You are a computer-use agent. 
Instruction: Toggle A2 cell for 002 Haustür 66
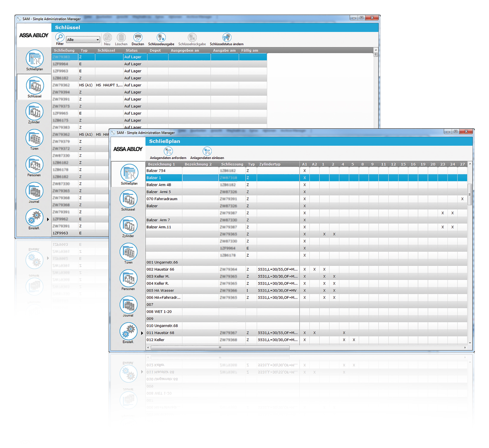[x=314, y=269]
